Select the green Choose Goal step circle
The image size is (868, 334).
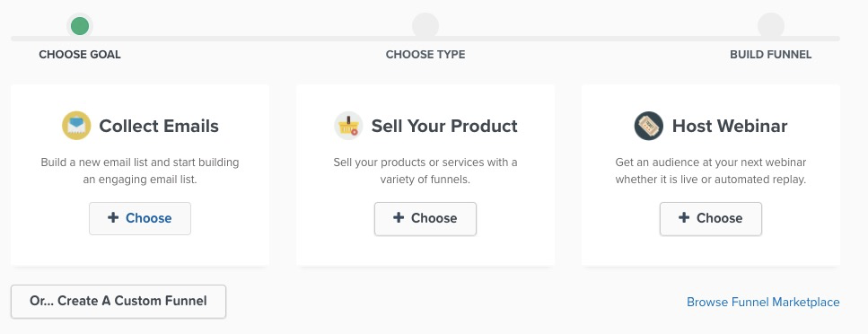pyautogui.click(x=80, y=25)
